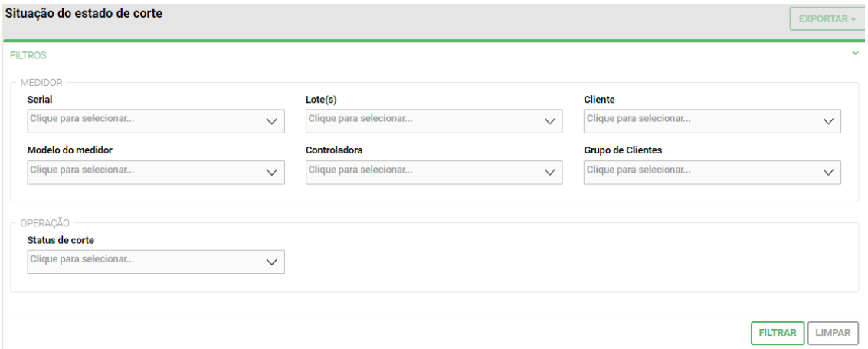This screenshot has height=349, width=868.
Task: Focus the Cliente selection field
Action: click(x=699, y=120)
